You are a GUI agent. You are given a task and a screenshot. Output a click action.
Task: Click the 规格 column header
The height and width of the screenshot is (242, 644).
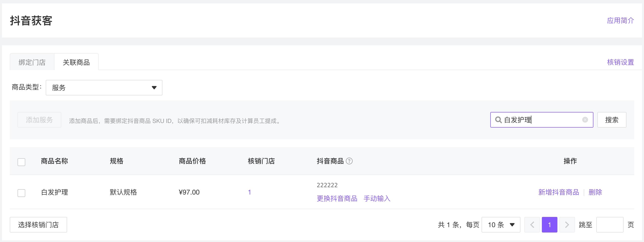(x=117, y=161)
